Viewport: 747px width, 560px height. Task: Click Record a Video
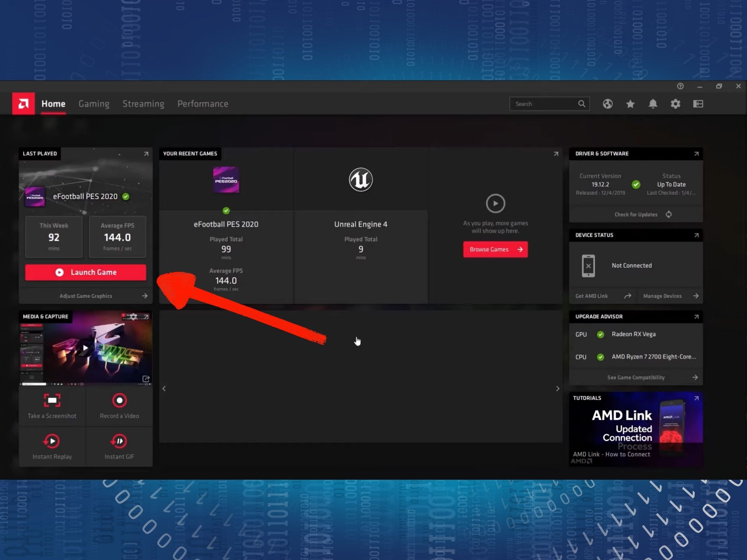pos(120,406)
